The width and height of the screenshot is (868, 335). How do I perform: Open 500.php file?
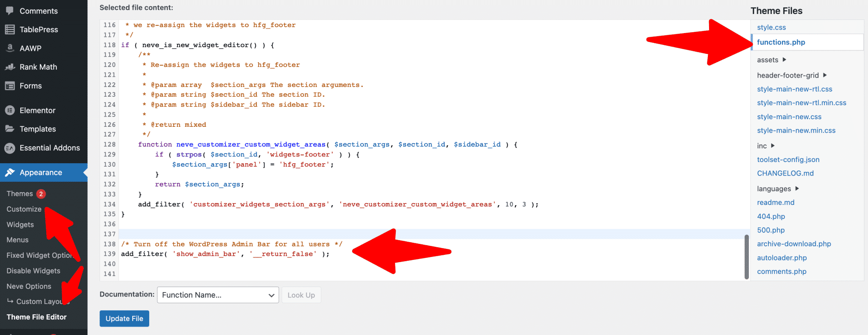click(x=771, y=230)
